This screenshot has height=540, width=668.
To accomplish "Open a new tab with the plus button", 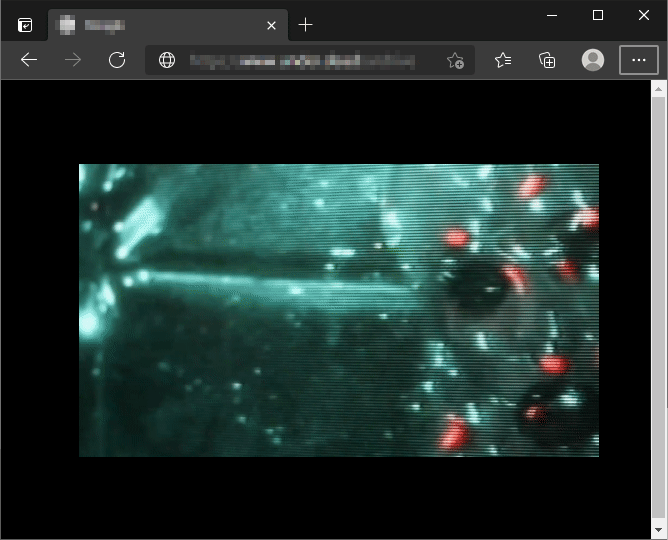I will pos(306,25).
